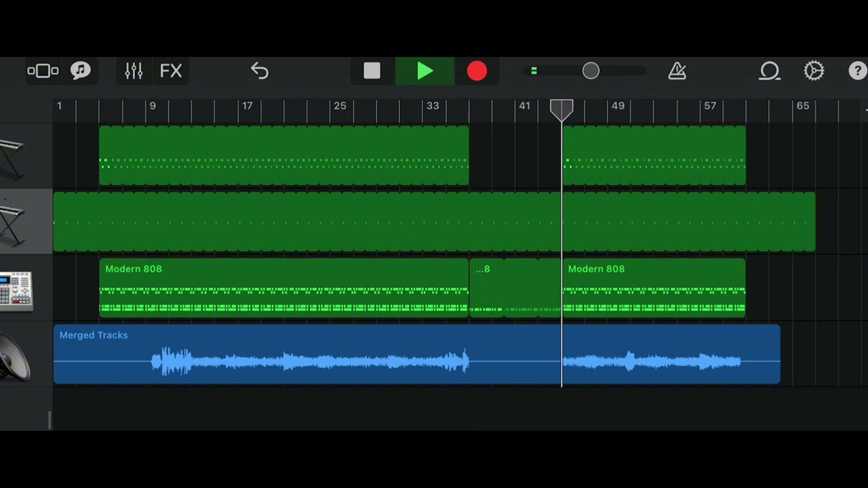Screen dimensions: 868x488
Task: Open the sound browser instrument icon
Action: [81, 71]
